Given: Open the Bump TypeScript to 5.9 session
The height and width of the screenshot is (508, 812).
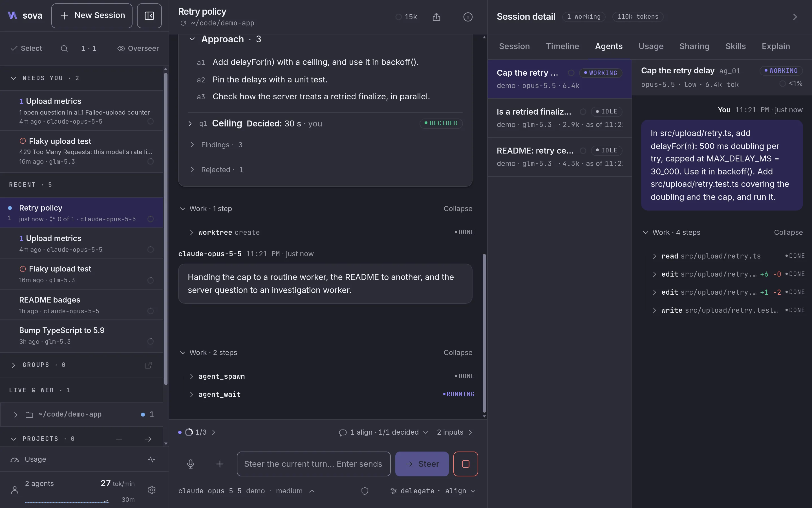Looking at the screenshot, I should pyautogui.click(x=81, y=336).
